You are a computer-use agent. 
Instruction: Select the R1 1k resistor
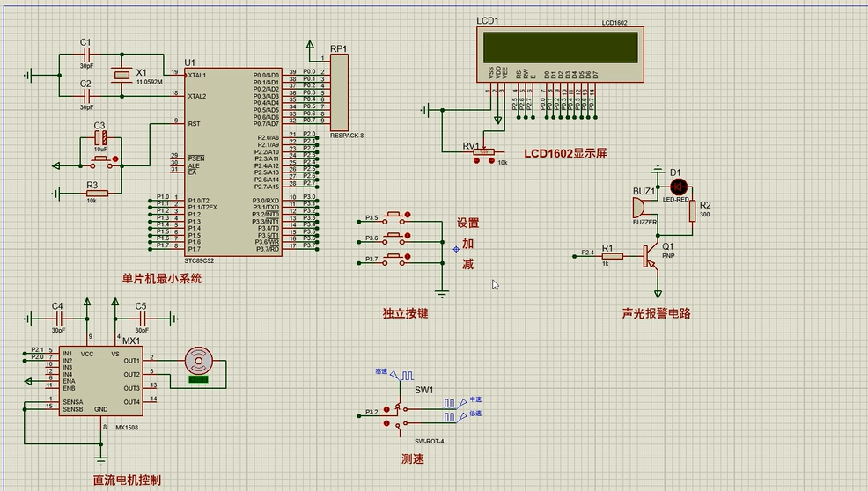click(x=612, y=257)
